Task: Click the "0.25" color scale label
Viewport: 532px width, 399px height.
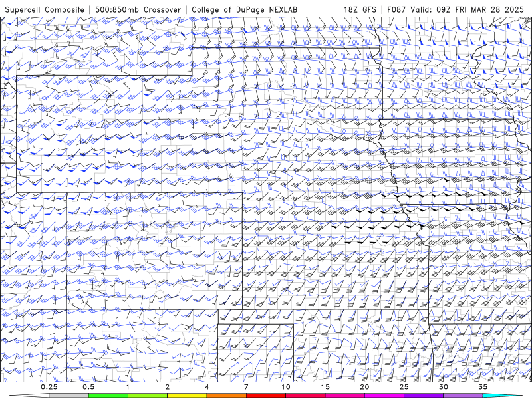Action: pos(49,387)
